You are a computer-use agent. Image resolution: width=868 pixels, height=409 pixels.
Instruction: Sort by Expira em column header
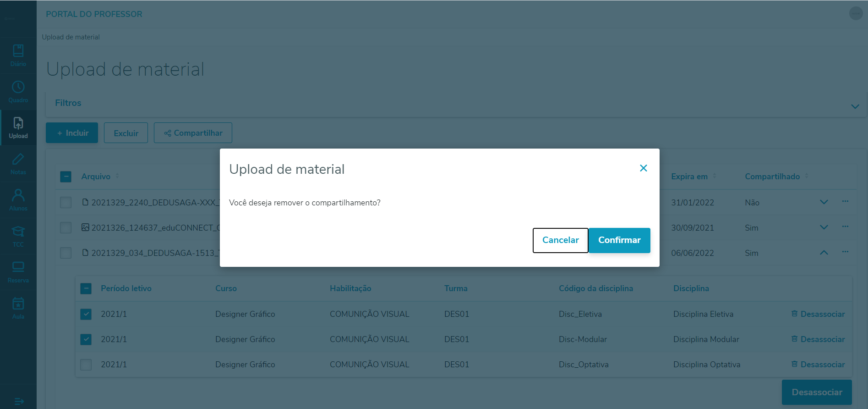[x=689, y=177]
